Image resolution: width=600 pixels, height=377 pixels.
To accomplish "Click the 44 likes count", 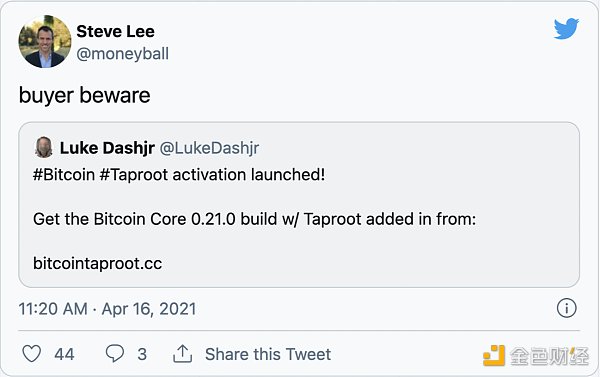I will (x=64, y=354).
